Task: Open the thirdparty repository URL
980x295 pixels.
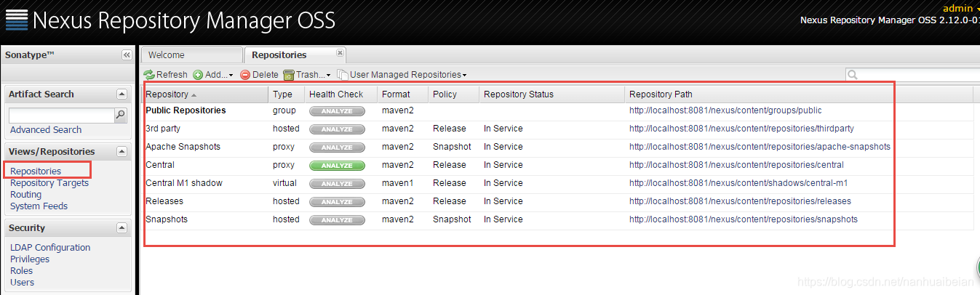Action: [741, 129]
